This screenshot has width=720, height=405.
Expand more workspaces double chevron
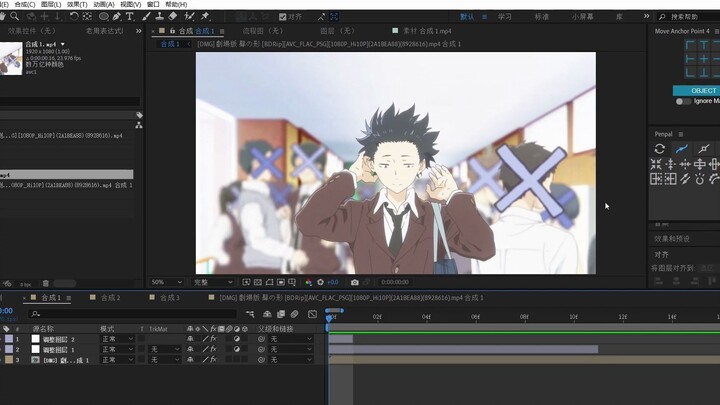pyautogui.click(x=647, y=16)
